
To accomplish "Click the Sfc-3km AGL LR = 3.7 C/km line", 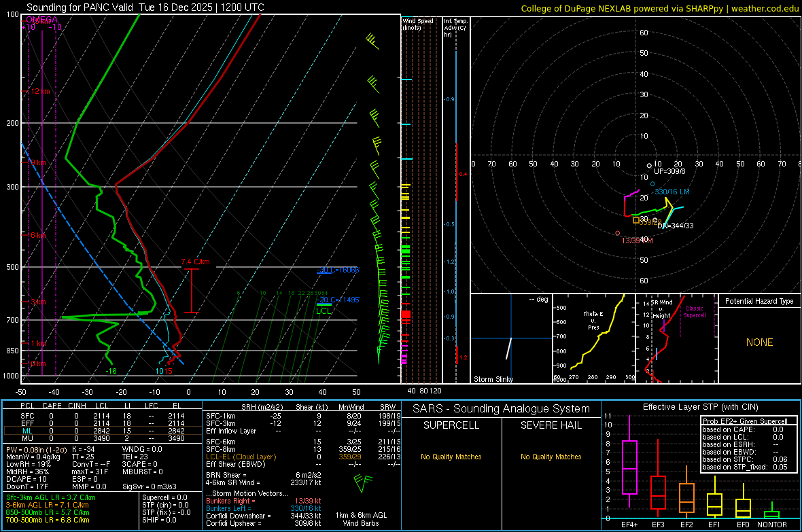I will pos(51,498).
